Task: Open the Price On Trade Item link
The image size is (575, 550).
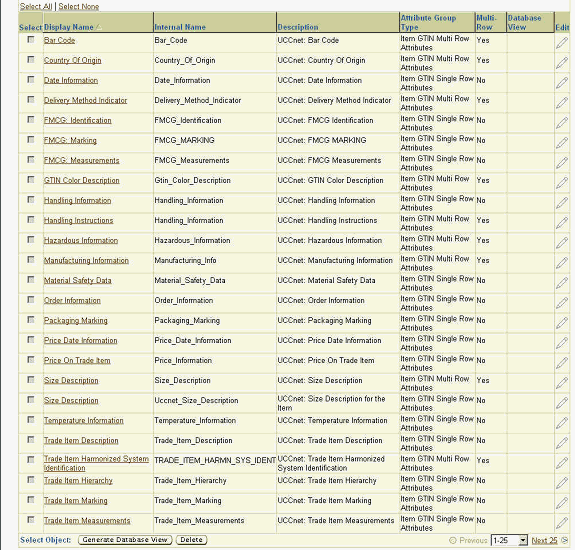Action: 77,360
